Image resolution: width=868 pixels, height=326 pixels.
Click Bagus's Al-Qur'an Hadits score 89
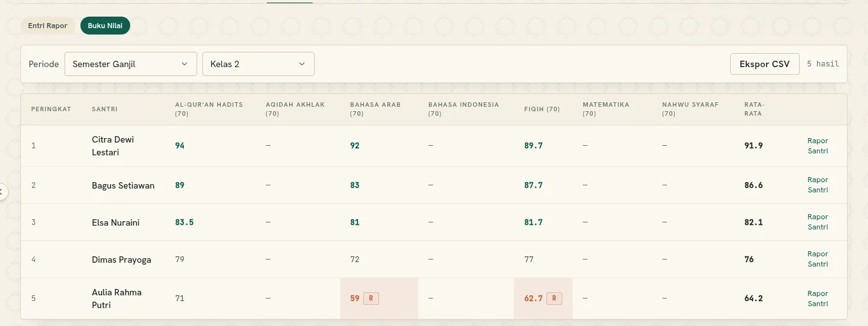(180, 185)
